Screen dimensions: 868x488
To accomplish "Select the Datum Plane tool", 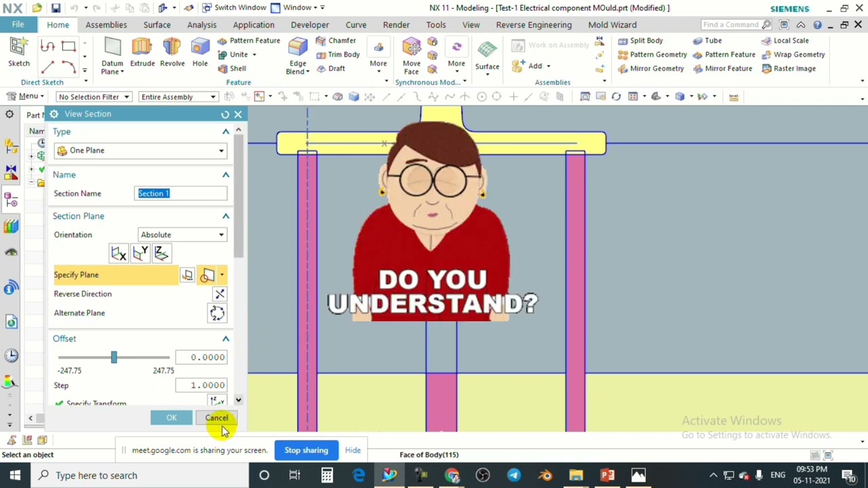I will point(112,56).
